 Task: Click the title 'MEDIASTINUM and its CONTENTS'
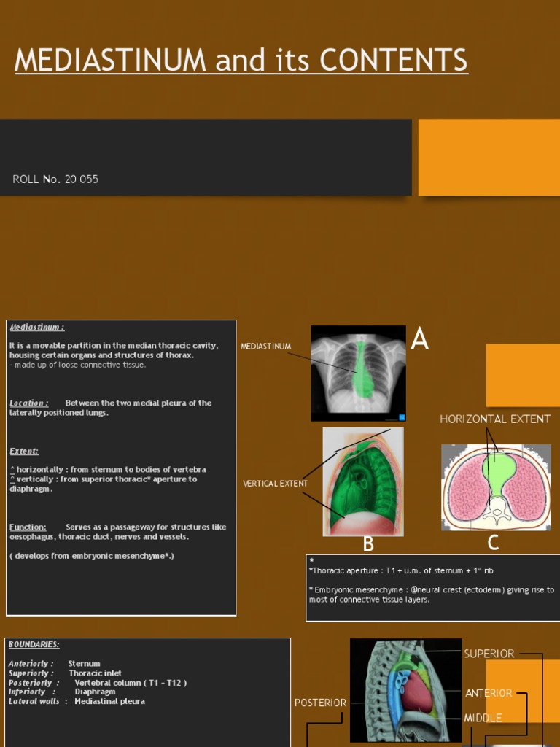pyautogui.click(x=241, y=60)
